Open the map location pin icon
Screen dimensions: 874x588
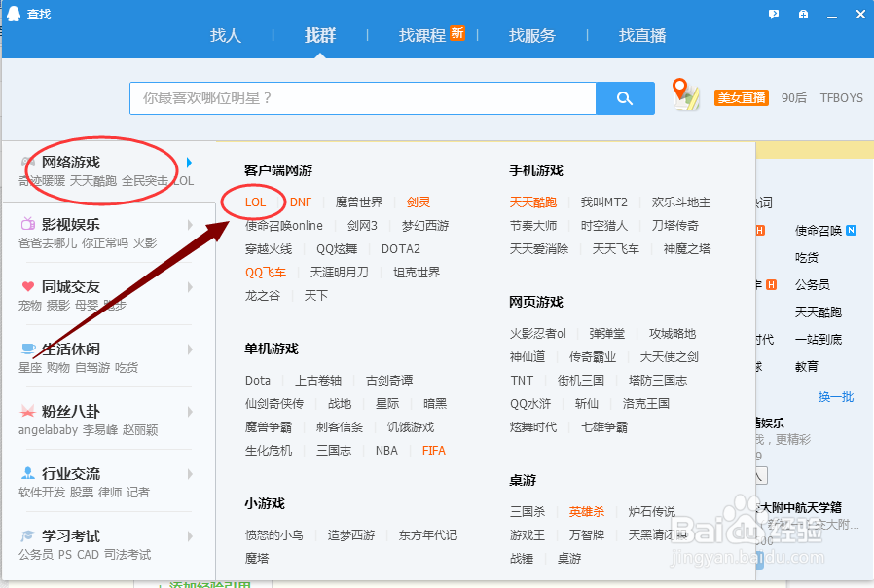[x=686, y=94]
